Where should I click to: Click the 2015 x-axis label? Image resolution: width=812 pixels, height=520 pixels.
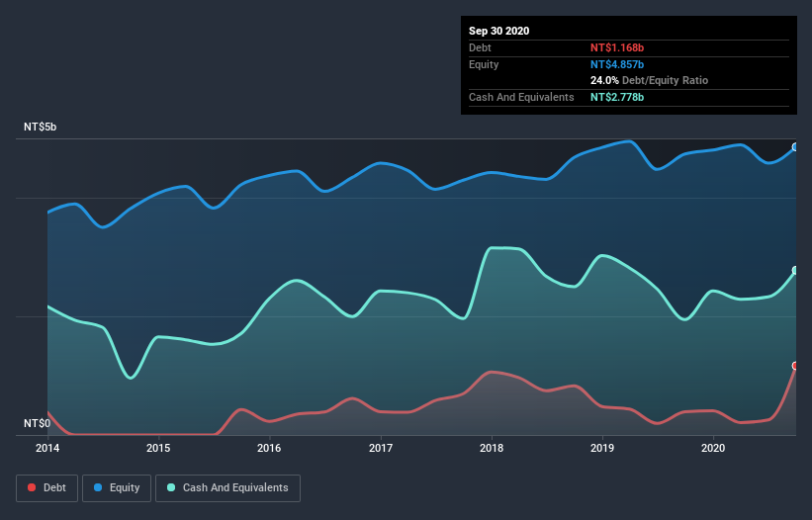pos(158,448)
